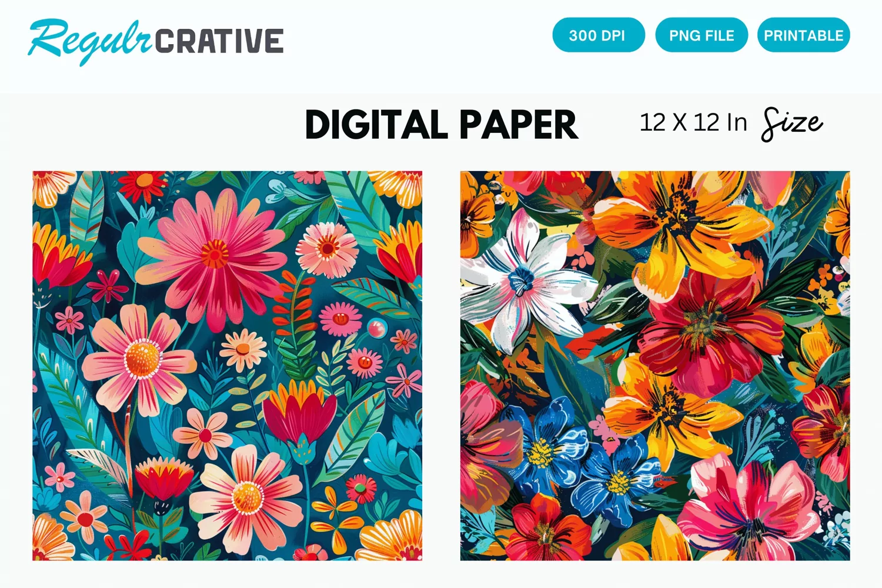Select the DIGITAL PAPER heading
This screenshot has width=882, height=588.
(x=442, y=125)
